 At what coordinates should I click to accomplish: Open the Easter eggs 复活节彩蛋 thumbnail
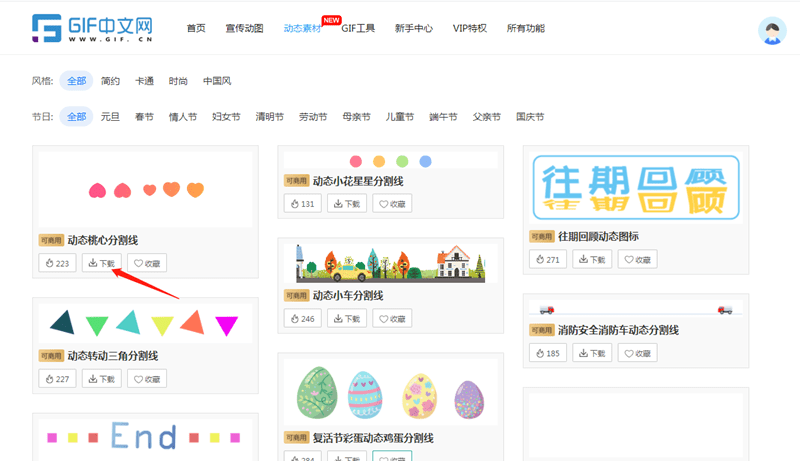point(391,392)
